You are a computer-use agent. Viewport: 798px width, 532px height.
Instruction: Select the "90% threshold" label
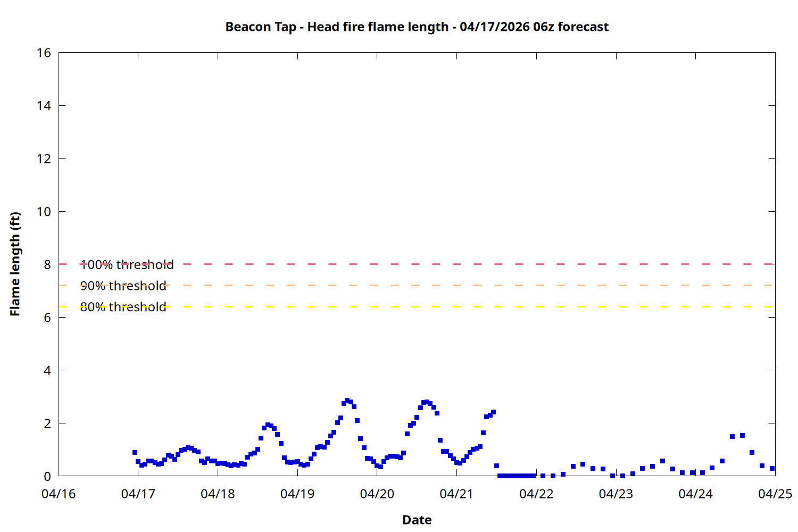123,286
